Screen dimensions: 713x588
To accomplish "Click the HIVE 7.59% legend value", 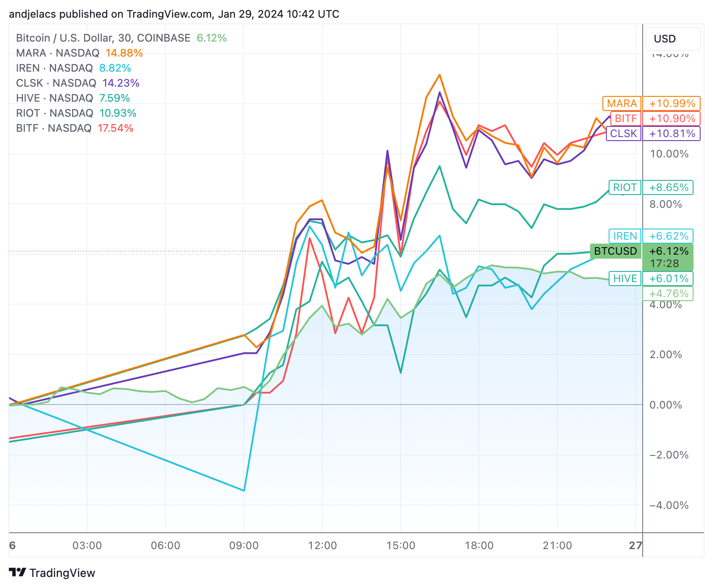I will (x=115, y=98).
